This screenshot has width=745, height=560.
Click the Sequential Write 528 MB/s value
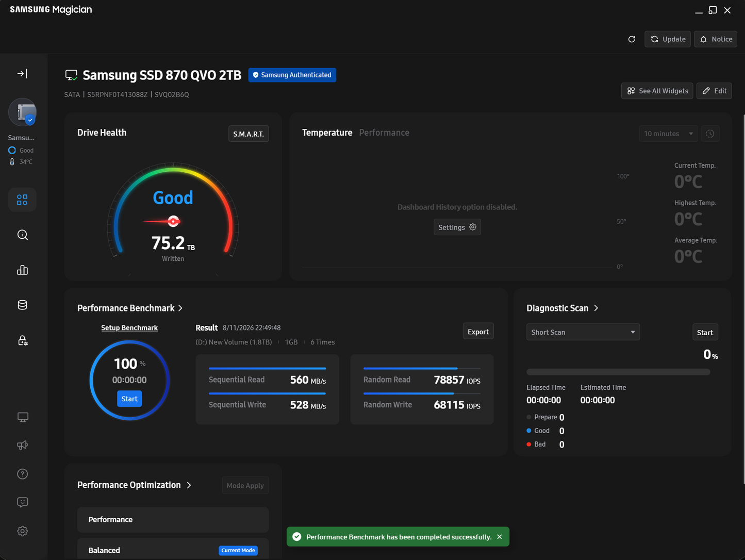(308, 405)
